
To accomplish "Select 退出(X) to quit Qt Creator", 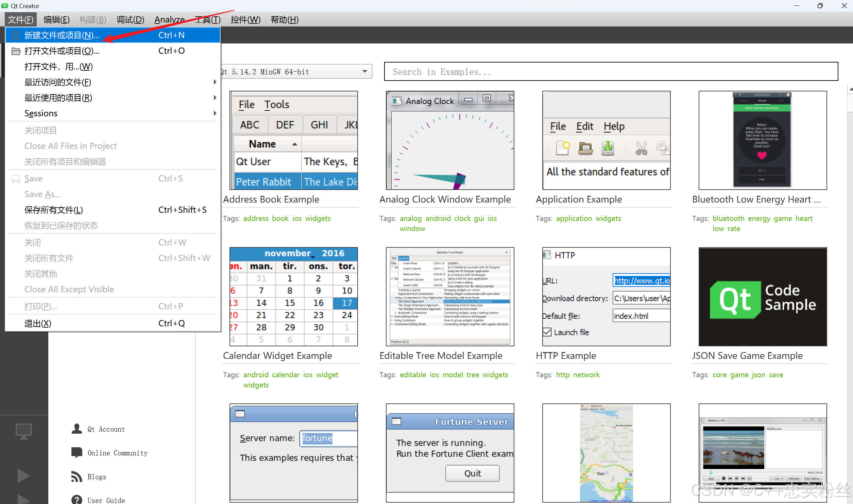I will pos(113,323).
